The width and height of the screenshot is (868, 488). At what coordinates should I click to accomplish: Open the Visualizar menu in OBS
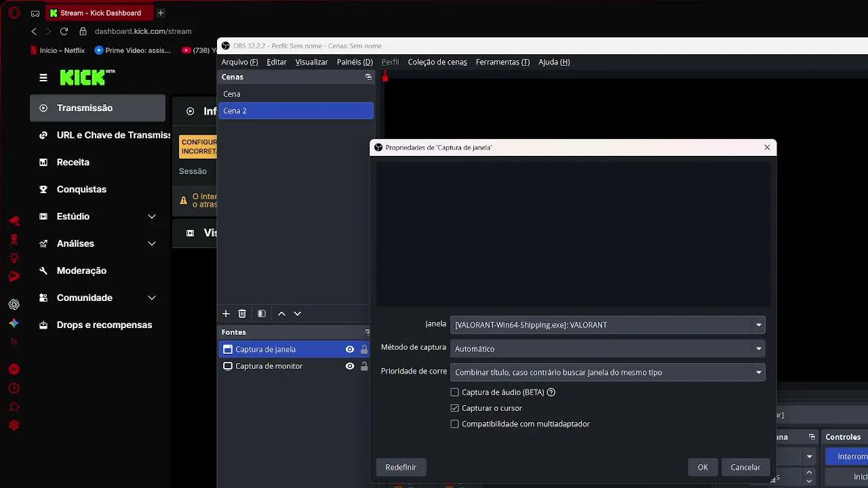312,62
